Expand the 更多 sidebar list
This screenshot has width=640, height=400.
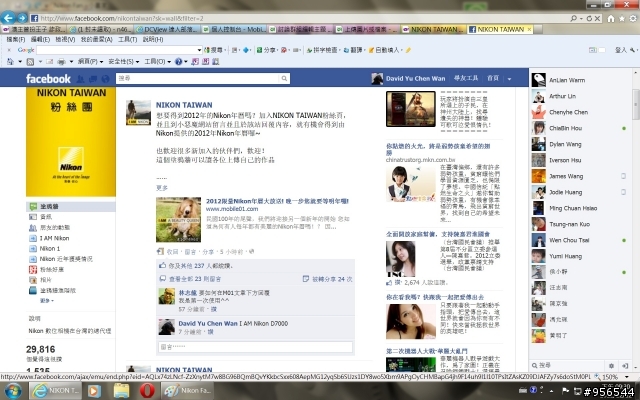(46, 300)
